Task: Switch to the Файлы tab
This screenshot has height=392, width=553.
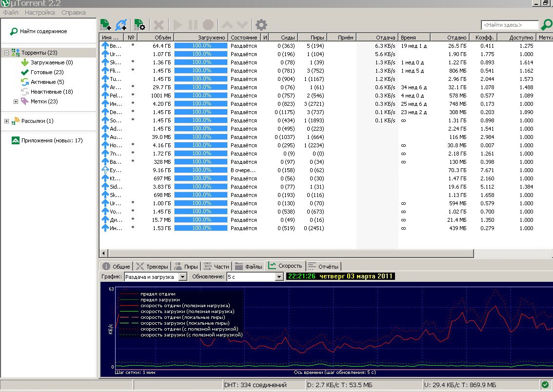Action: pos(249,266)
